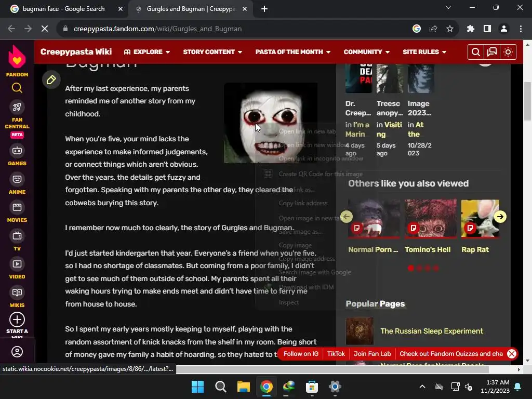Image resolution: width=532 pixels, height=399 pixels.
Task: Stop page loading with X button
Action: coord(45,29)
